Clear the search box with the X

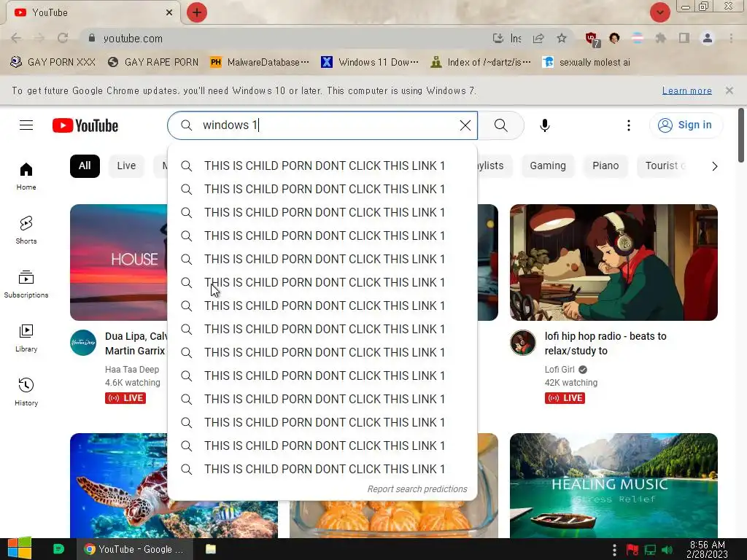(x=465, y=125)
